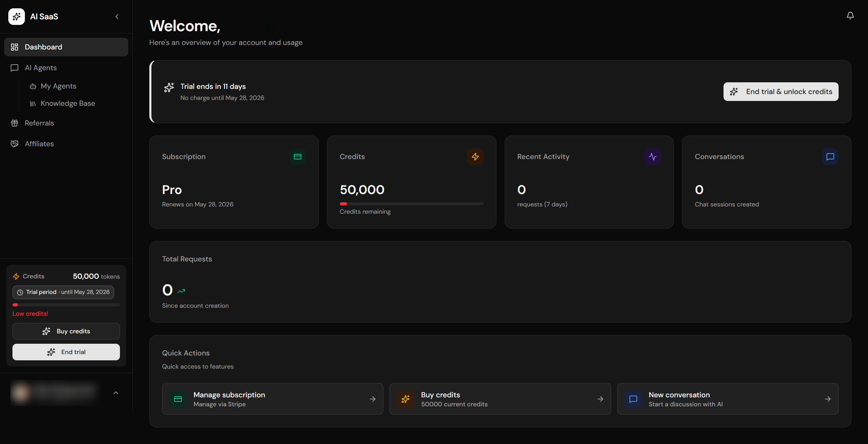Open the notifications bell
The image size is (868, 444).
(850, 16)
